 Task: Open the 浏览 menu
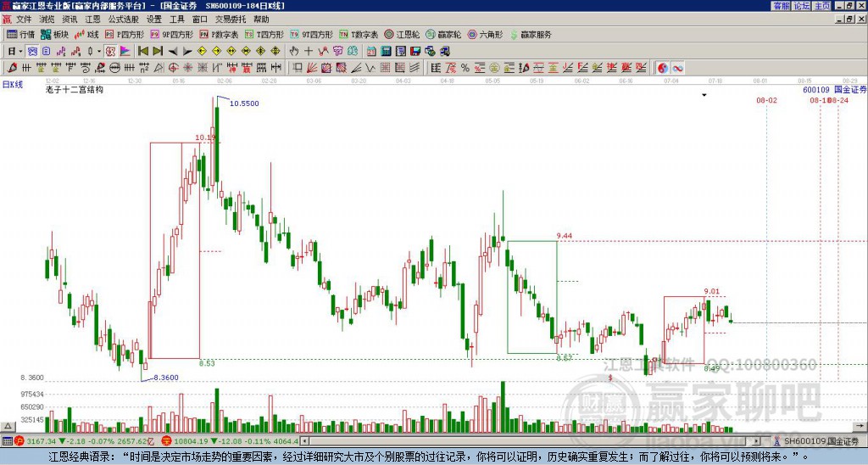tap(47, 20)
